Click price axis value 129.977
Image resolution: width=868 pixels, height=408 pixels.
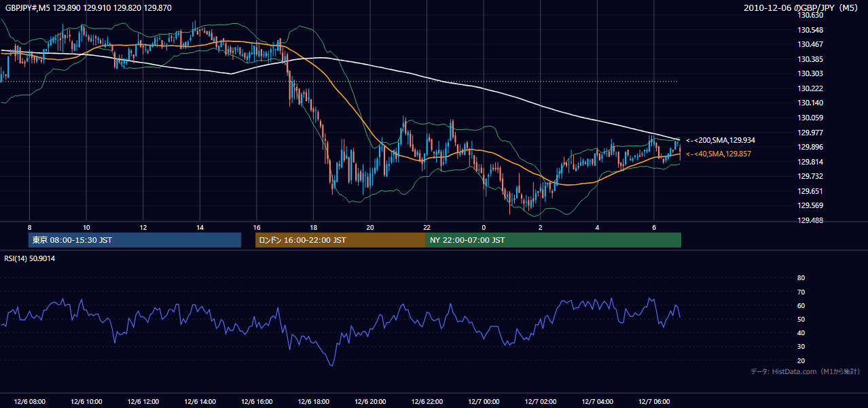point(810,133)
